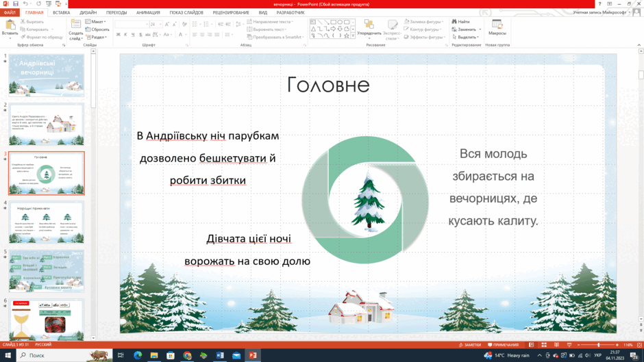Click the zoom out minus button
This screenshot has height=362, width=644.
[578, 345]
